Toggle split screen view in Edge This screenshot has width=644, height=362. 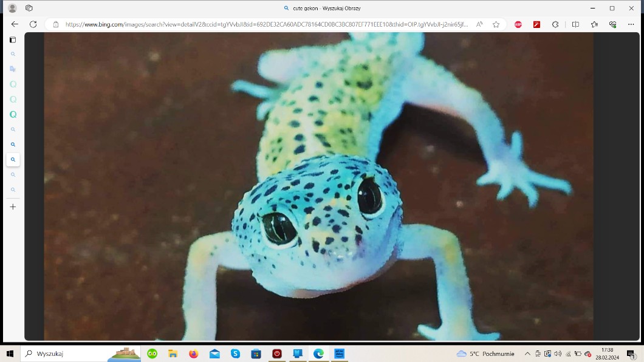(x=575, y=24)
